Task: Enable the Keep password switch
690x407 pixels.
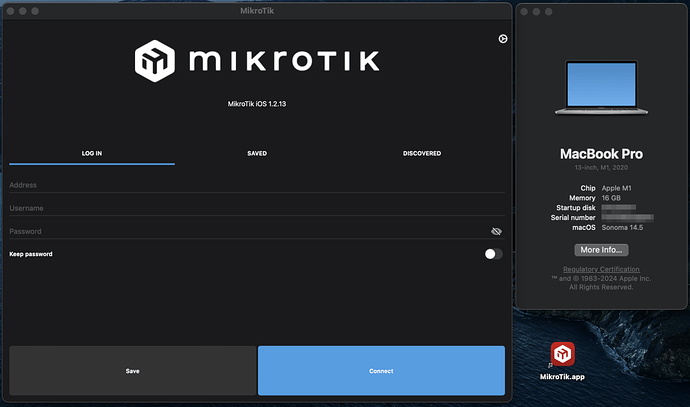Action: [x=493, y=254]
